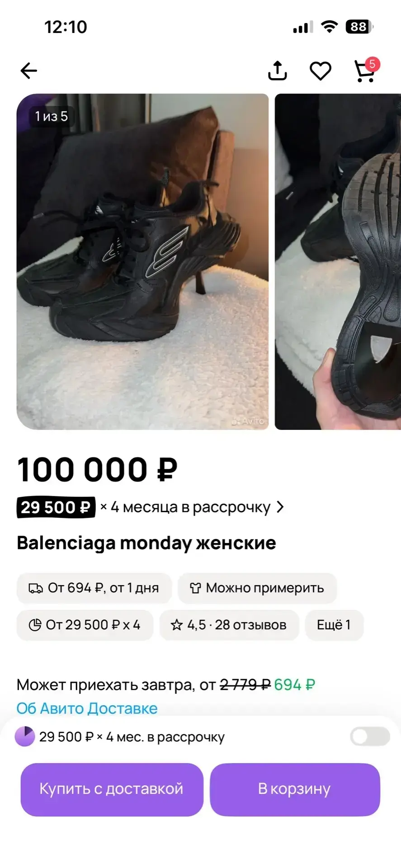Toggle the installment payment switch

click(x=370, y=736)
